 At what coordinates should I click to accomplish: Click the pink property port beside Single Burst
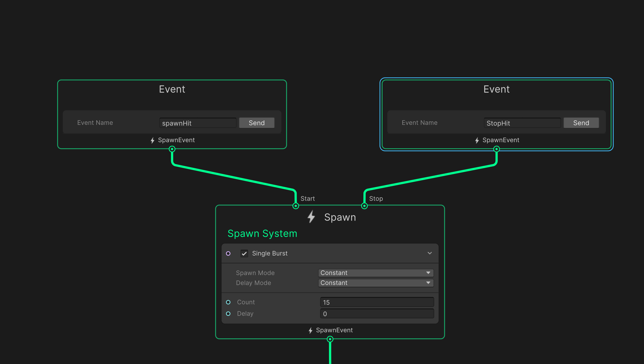click(228, 253)
